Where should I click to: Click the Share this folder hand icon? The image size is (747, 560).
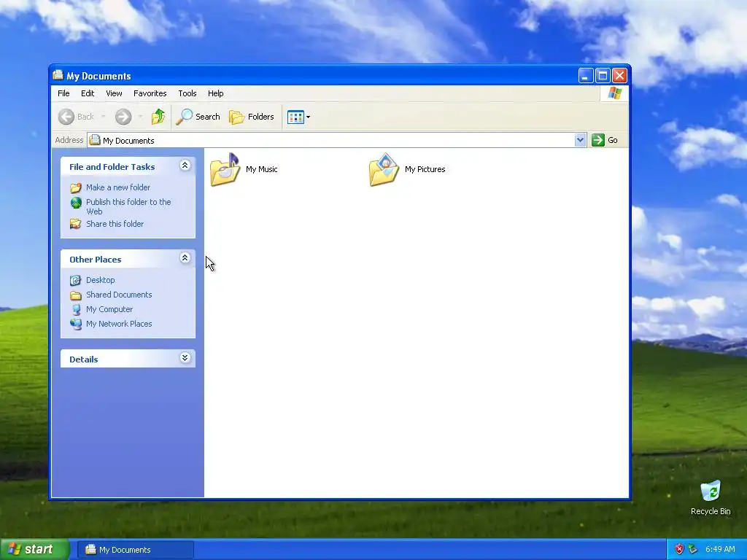(76, 224)
